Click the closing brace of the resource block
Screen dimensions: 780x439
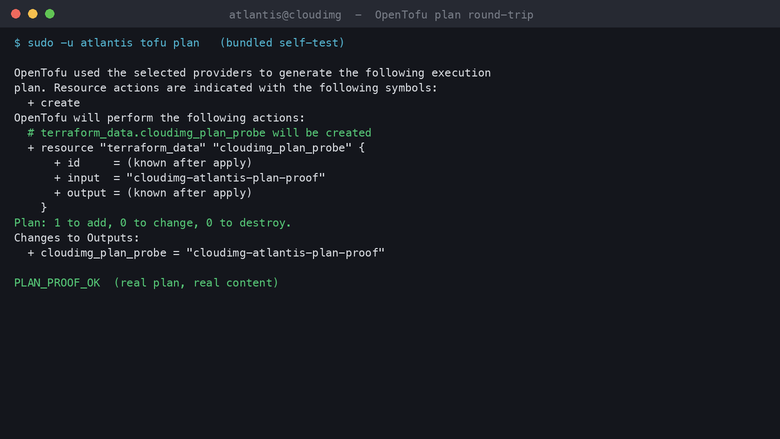point(44,207)
